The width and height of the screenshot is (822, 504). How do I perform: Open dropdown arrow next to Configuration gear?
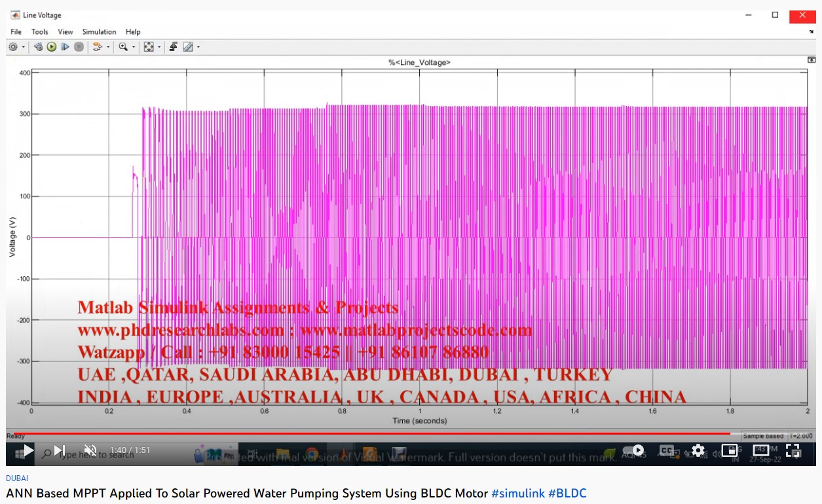[x=24, y=47]
